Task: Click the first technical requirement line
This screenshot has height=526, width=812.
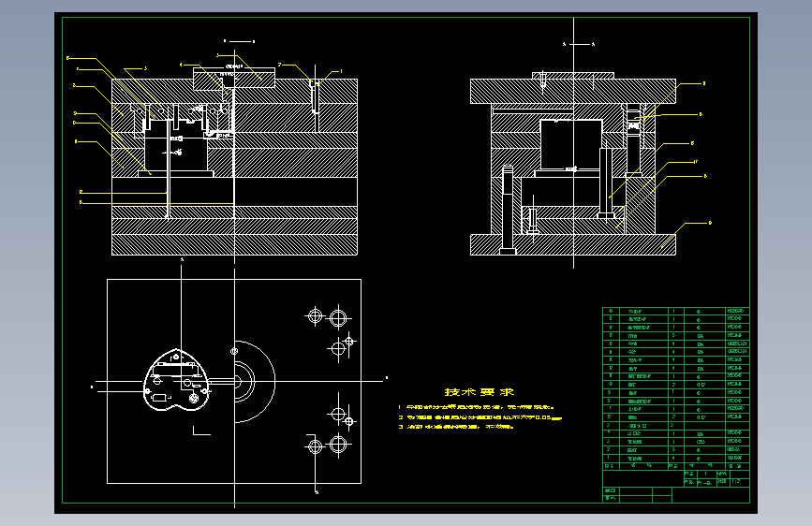Action: click(477, 407)
